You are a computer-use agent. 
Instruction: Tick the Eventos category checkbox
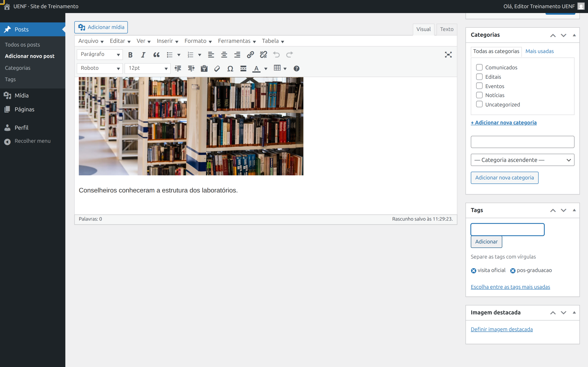[479, 86]
